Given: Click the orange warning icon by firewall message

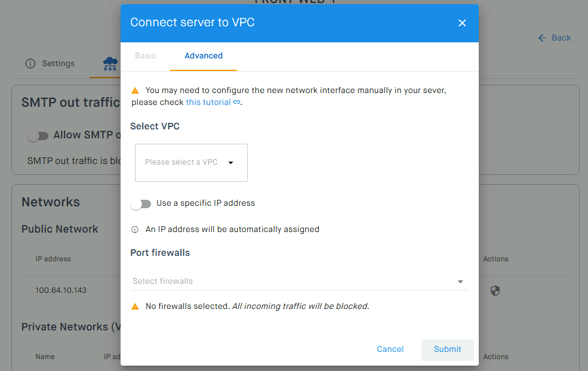Looking at the screenshot, I should tap(135, 307).
